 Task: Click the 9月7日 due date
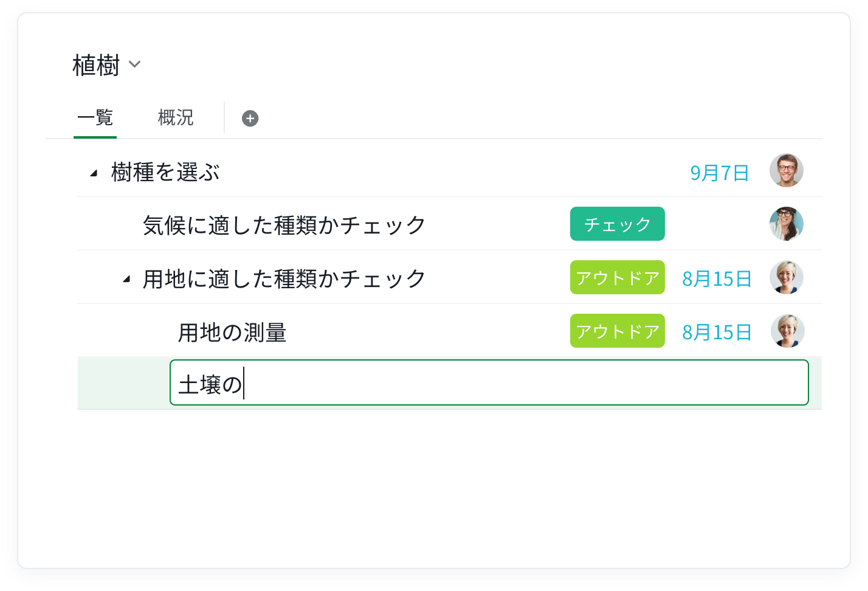(719, 173)
